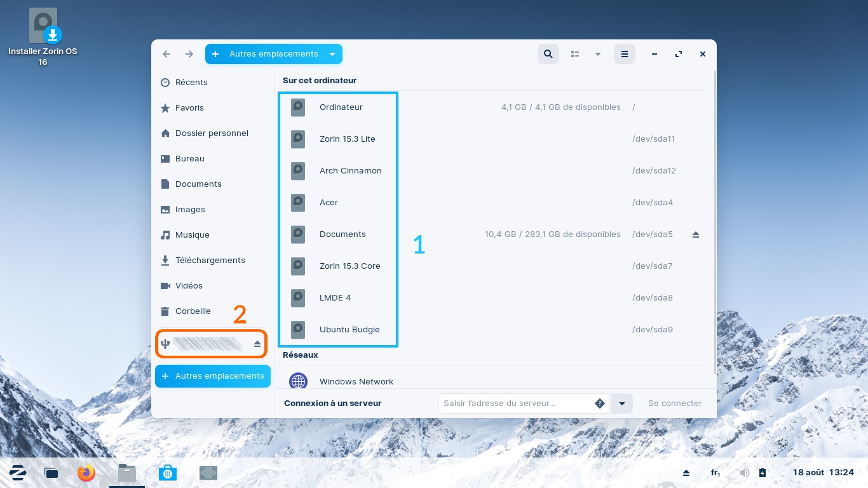This screenshot has width=868, height=488.
Task: Click the Autres emplacements sidebar button
Action: coord(213,376)
